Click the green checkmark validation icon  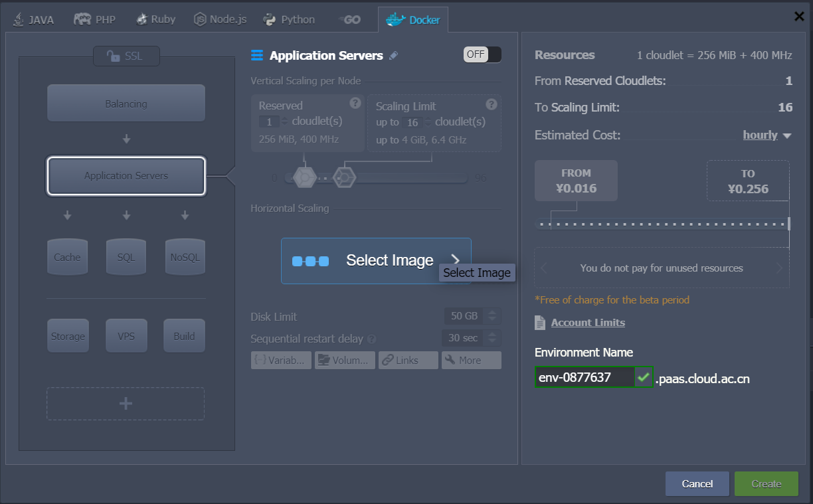click(x=643, y=377)
